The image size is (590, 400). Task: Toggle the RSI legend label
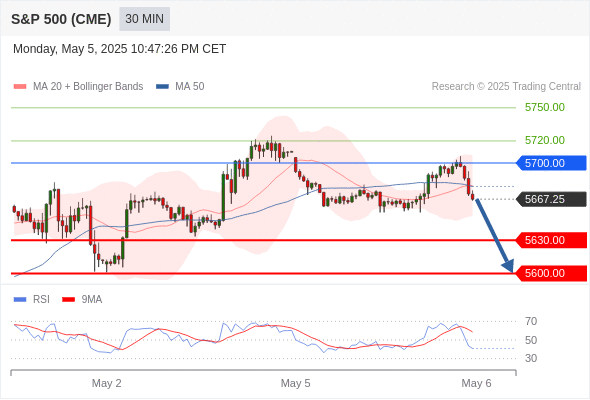pyautogui.click(x=41, y=300)
